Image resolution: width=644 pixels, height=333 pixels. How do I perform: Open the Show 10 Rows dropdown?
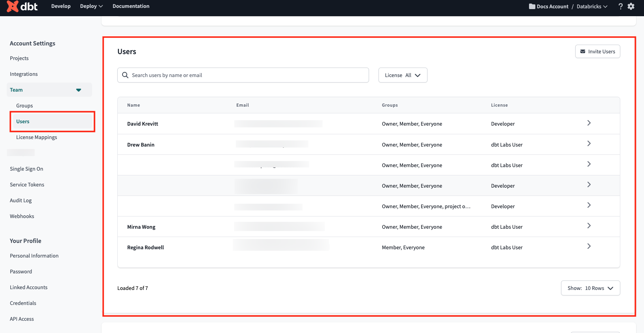pyautogui.click(x=590, y=288)
